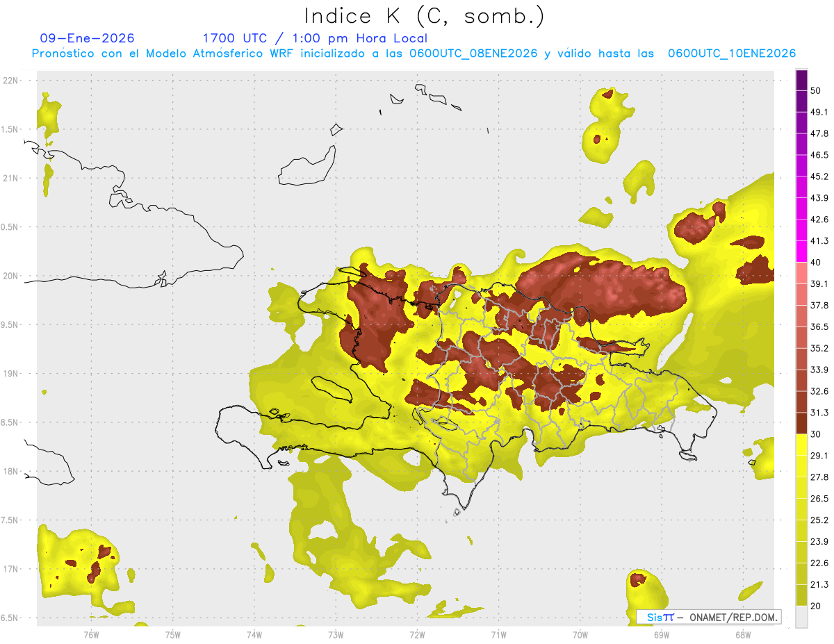Click the '29.1' colorbar value
834x644 pixels.
[819, 456]
